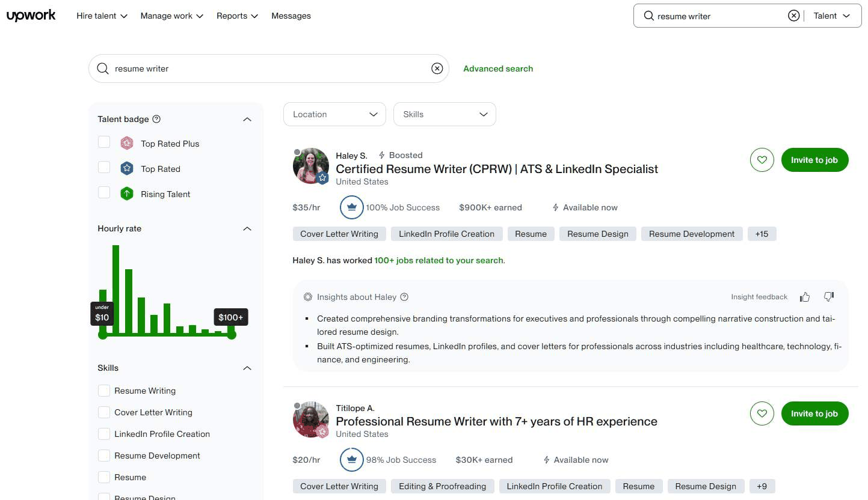Check the Resume Development skill checkbox
The height and width of the screenshot is (500, 868).
[104, 456]
